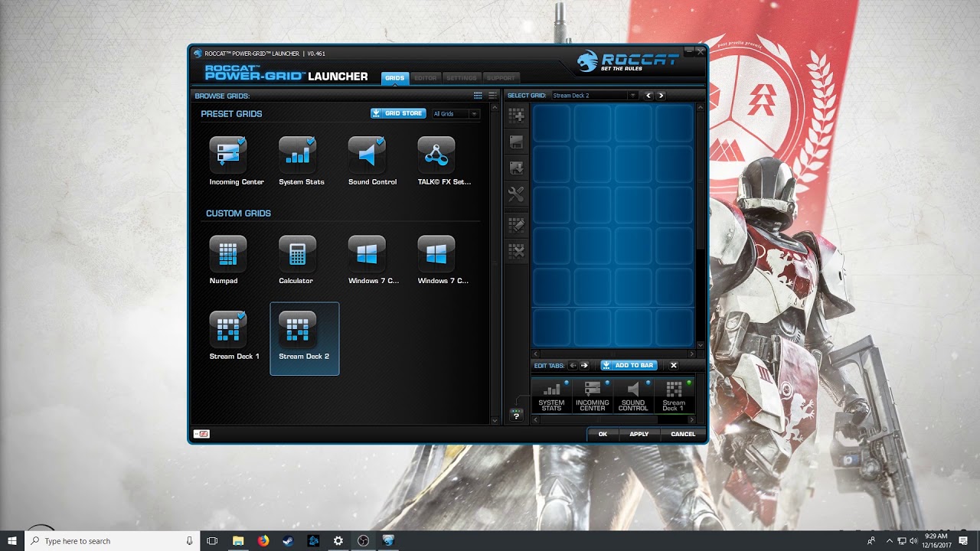Click the taskbar search box

coord(113,540)
